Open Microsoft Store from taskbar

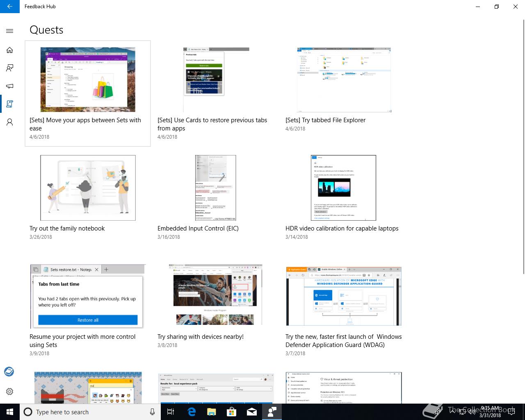(231, 412)
